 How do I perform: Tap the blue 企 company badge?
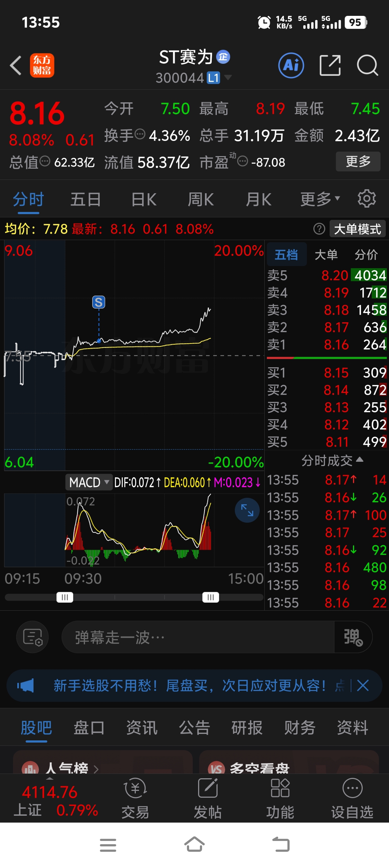click(x=223, y=57)
